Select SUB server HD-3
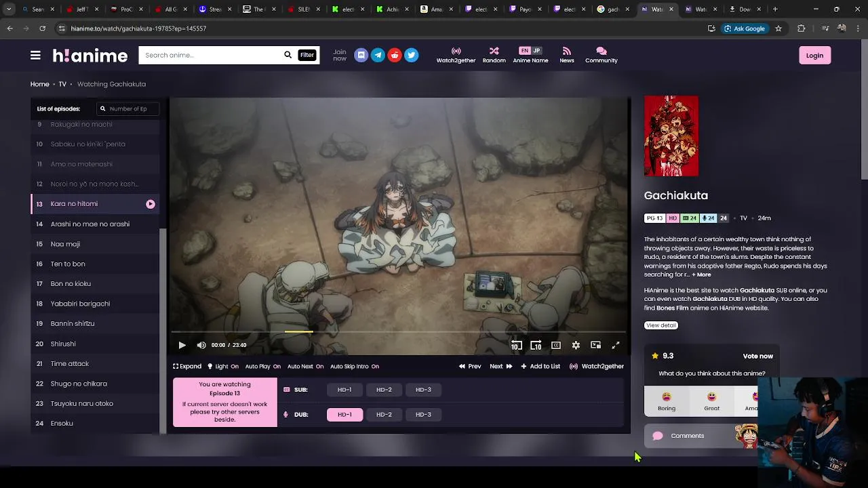This screenshot has height=488, width=868. pos(423,390)
